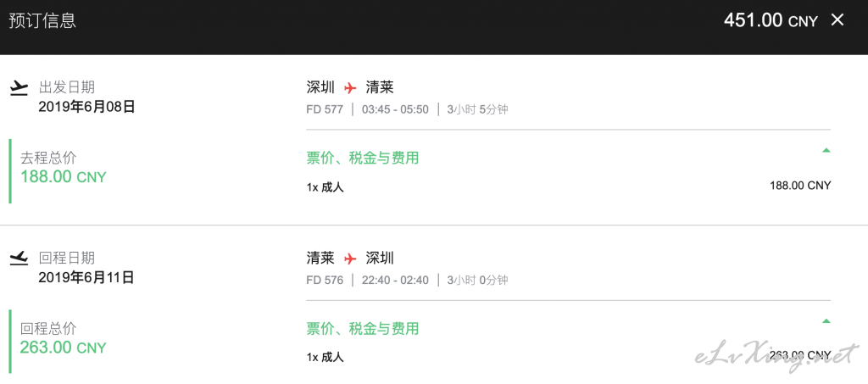Collapse the outbound fare breakdown arrow
The width and height of the screenshot is (868, 384).
826,150
